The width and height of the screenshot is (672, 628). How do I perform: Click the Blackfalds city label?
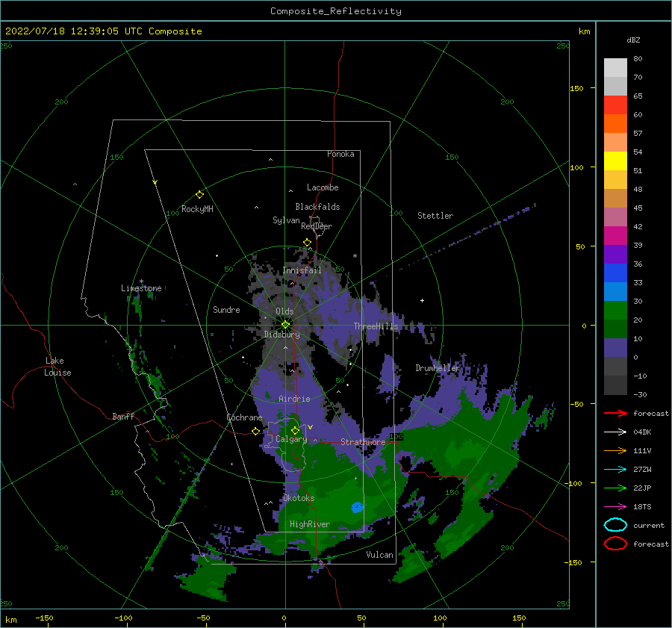317,207
